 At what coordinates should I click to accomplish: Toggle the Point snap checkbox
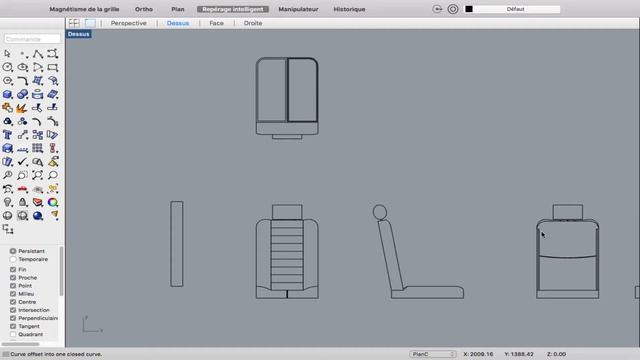click(x=13, y=286)
